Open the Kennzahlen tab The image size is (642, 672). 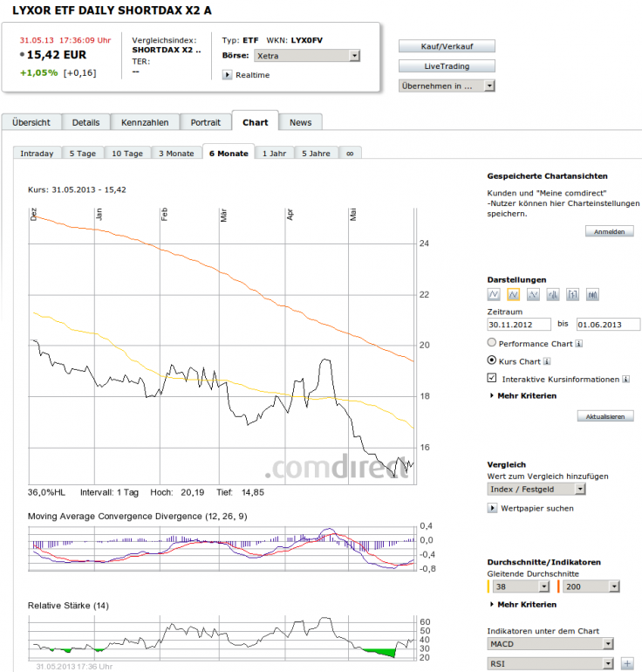click(x=145, y=122)
